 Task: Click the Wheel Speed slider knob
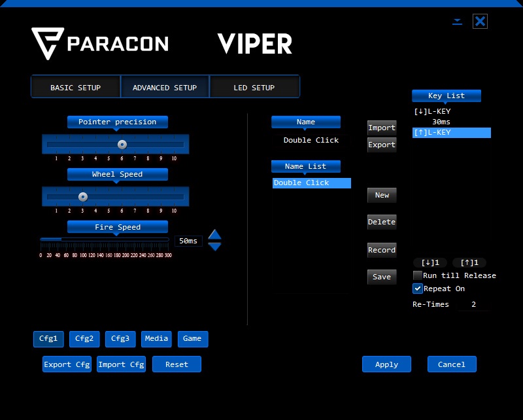(83, 197)
